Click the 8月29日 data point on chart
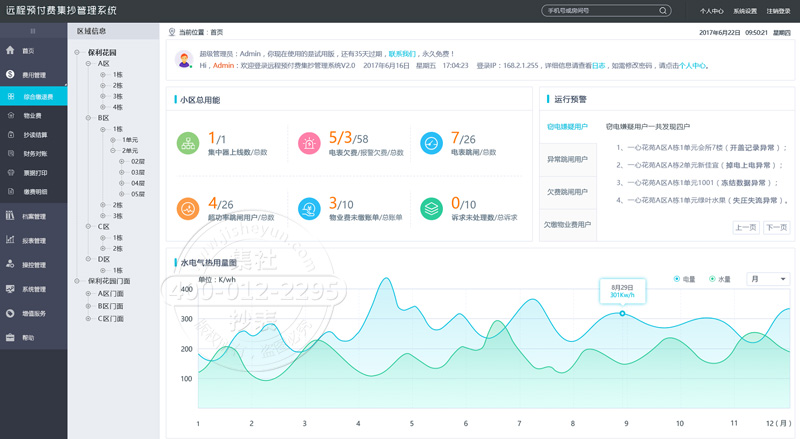800x439 pixels. pyautogui.click(x=622, y=314)
